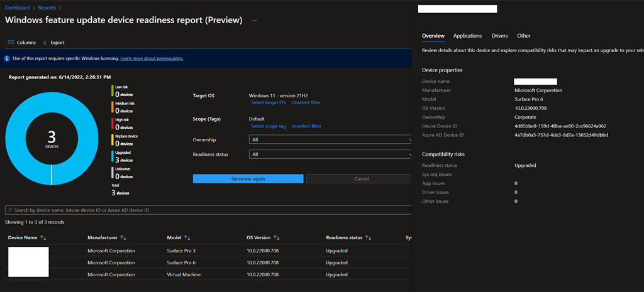
Task: Switch to the Applications tab
Action: pos(467,36)
